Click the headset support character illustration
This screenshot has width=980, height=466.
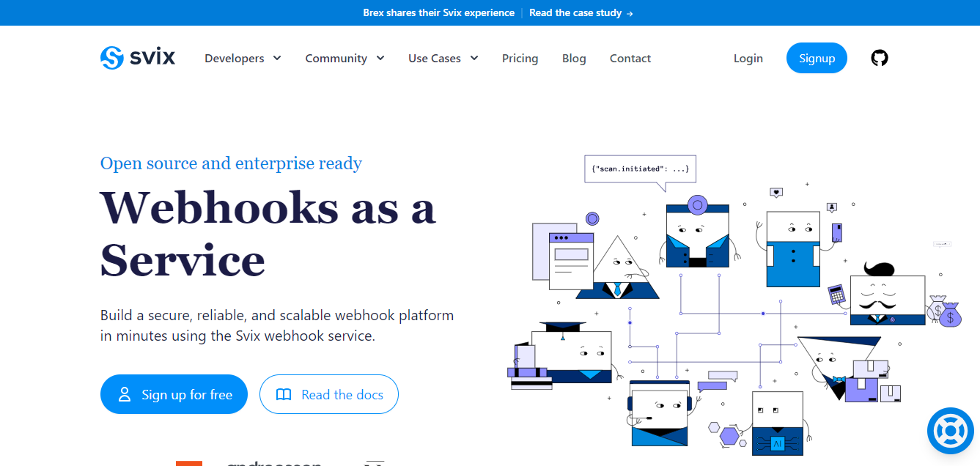[x=660, y=413]
